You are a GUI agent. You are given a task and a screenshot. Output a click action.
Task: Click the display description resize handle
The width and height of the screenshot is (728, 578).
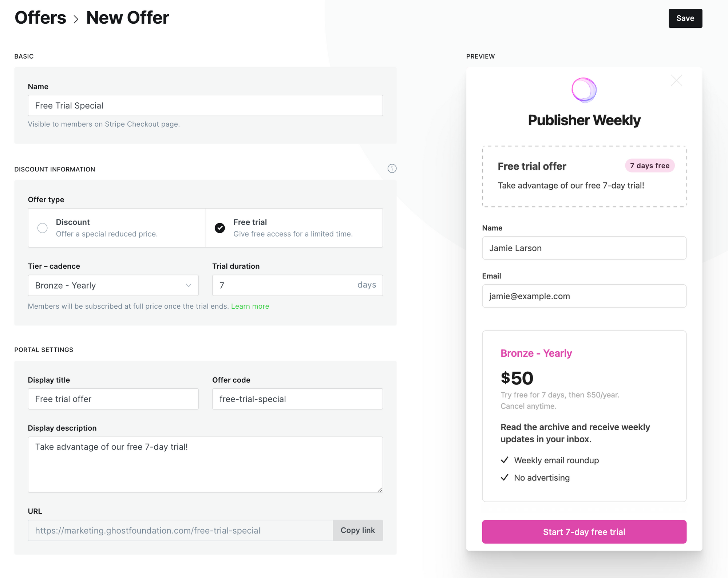click(x=380, y=490)
